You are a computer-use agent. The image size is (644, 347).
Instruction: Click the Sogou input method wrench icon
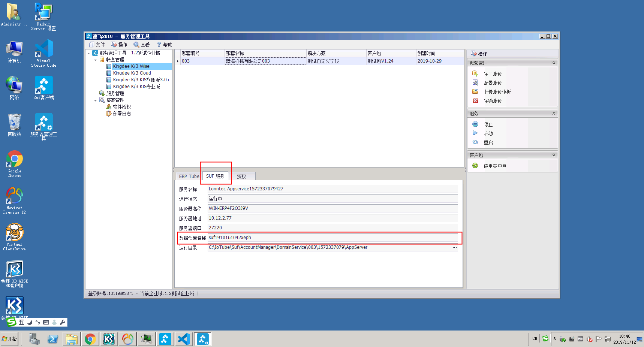[x=63, y=322]
